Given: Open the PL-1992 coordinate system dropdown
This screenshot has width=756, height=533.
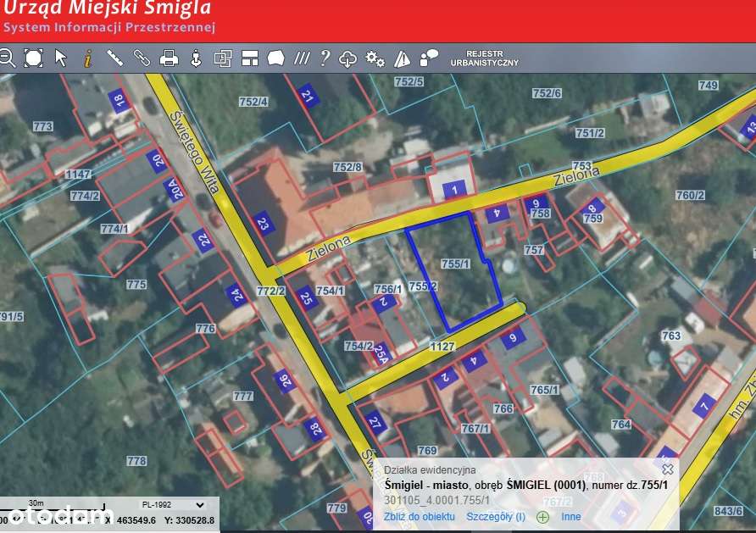Looking at the screenshot, I should click(x=173, y=504).
